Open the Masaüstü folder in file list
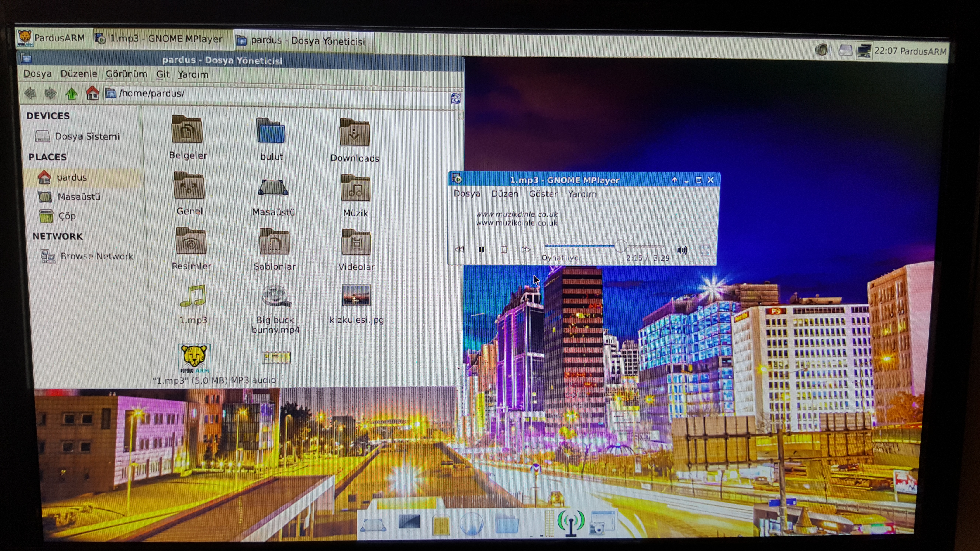 pos(273,198)
